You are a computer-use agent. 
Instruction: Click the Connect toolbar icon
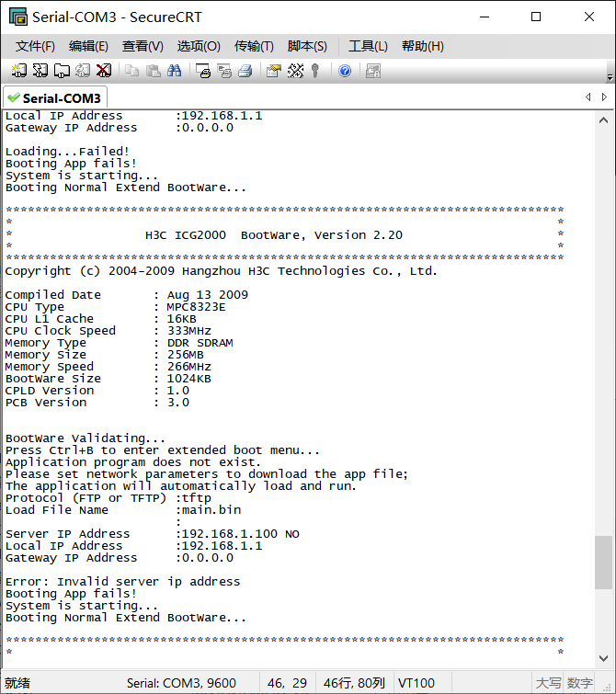coord(19,71)
